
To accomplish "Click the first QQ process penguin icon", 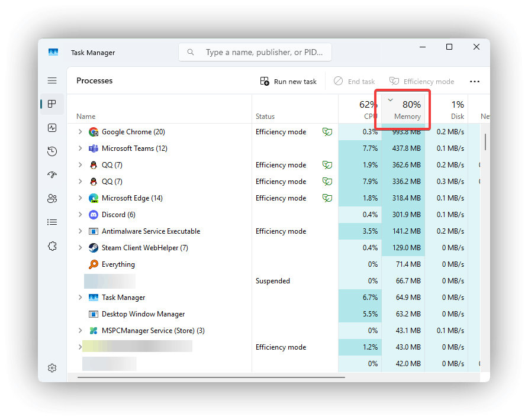I will pos(94,165).
